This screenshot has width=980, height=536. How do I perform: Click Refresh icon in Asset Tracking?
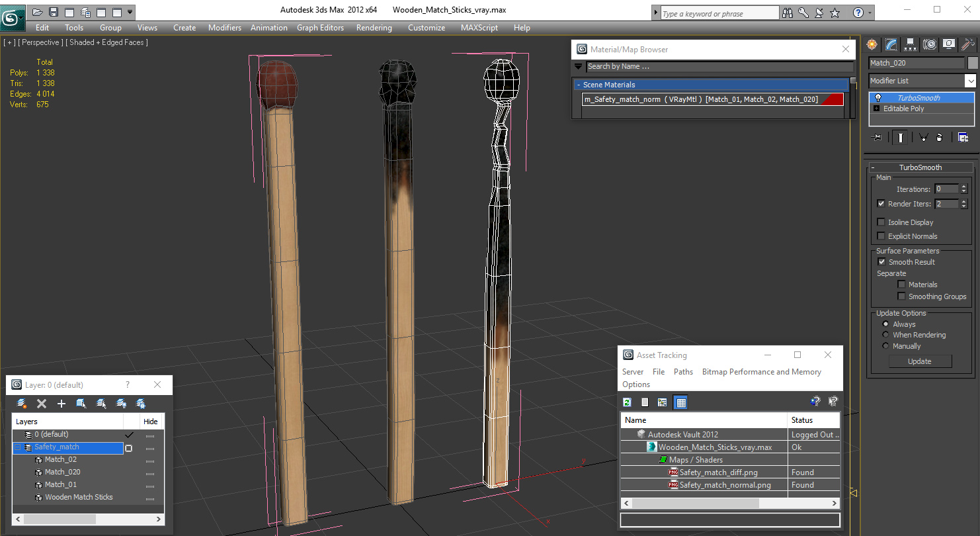click(x=628, y=402)
